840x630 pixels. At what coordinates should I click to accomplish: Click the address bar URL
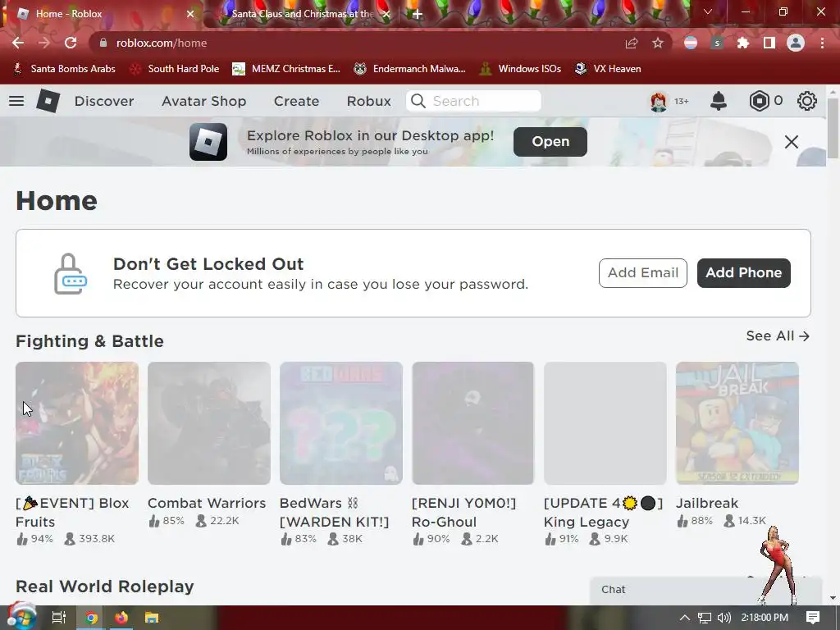pyautogui.click(x=162, y=43)
